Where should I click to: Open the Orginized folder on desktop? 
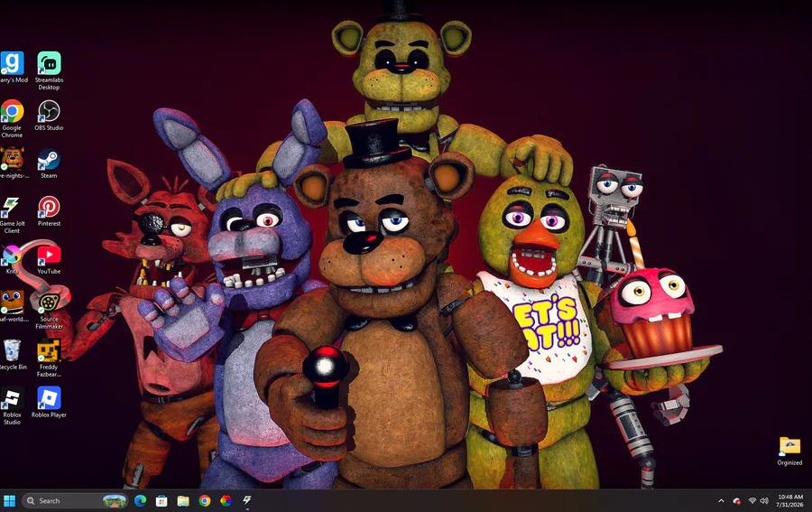[789, 451]
